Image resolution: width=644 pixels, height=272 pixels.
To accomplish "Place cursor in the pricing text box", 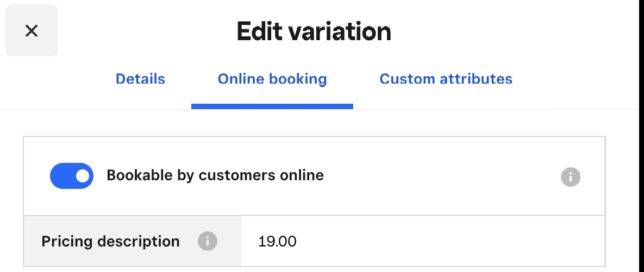I will 422,241.
